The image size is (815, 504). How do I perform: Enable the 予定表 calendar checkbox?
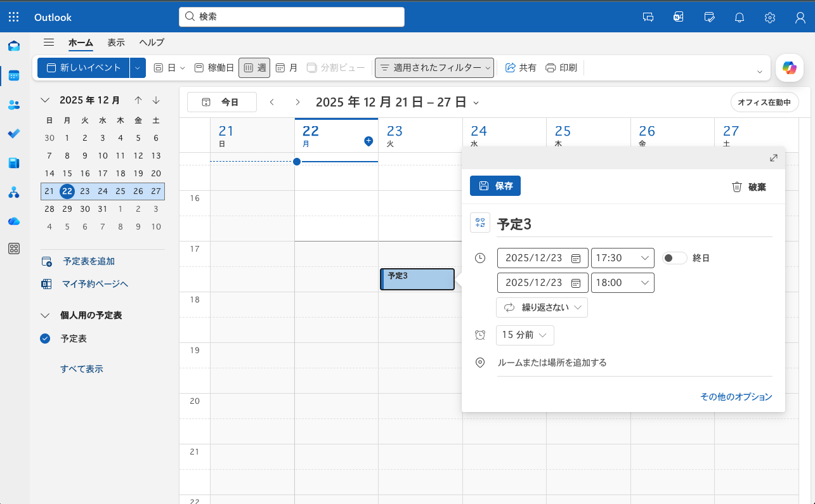(x=44, y=338)
